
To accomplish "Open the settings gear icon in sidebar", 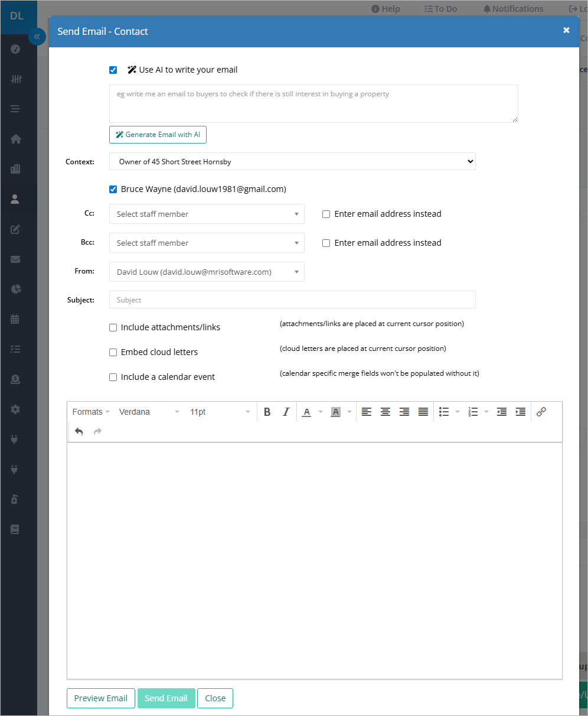I will (16, 409).
